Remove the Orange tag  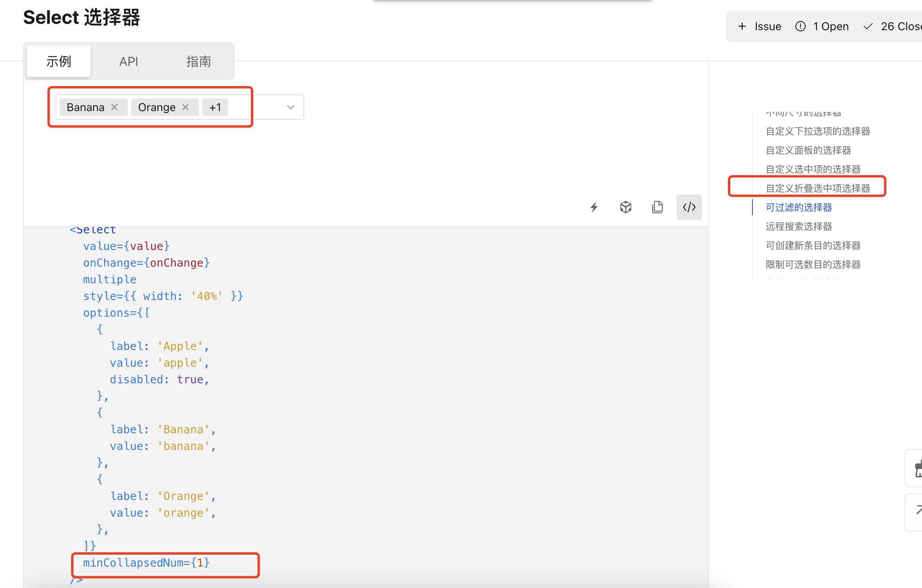coord(185,107)
